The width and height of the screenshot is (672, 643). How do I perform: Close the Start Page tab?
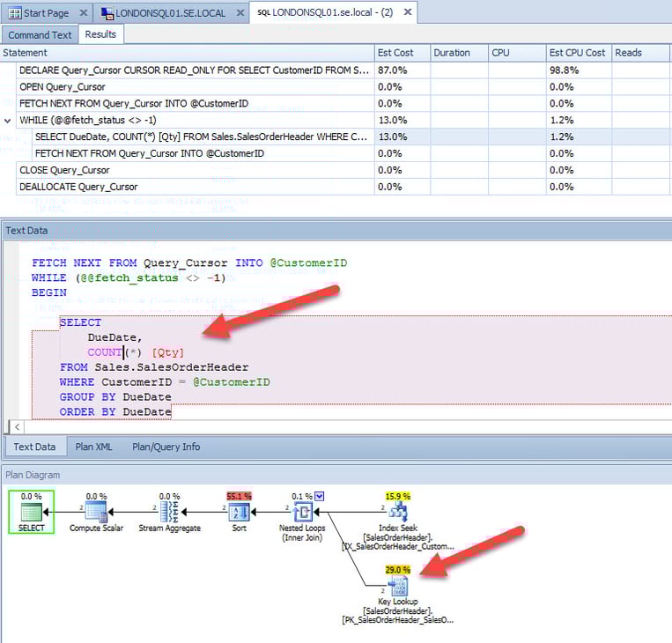[83, 13]
